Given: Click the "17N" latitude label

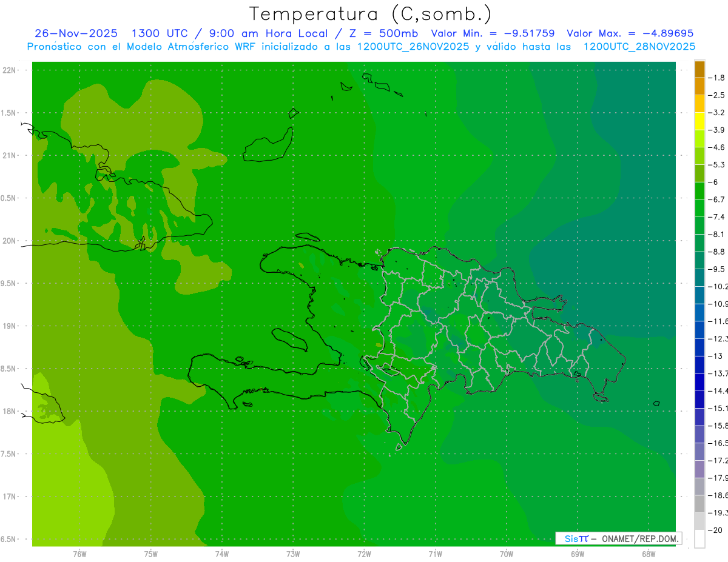Looking at the screenshot, I should click(10, 497).
